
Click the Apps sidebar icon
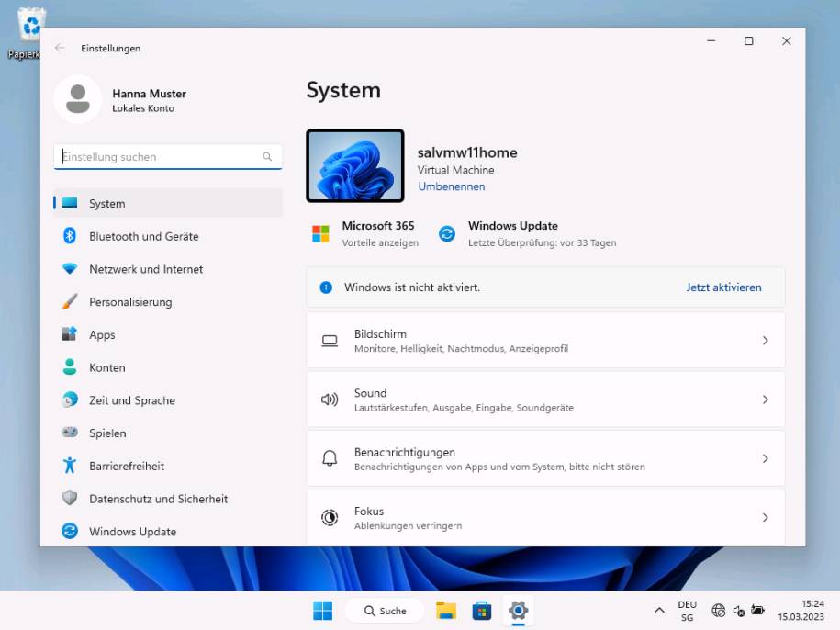[70, 334]
